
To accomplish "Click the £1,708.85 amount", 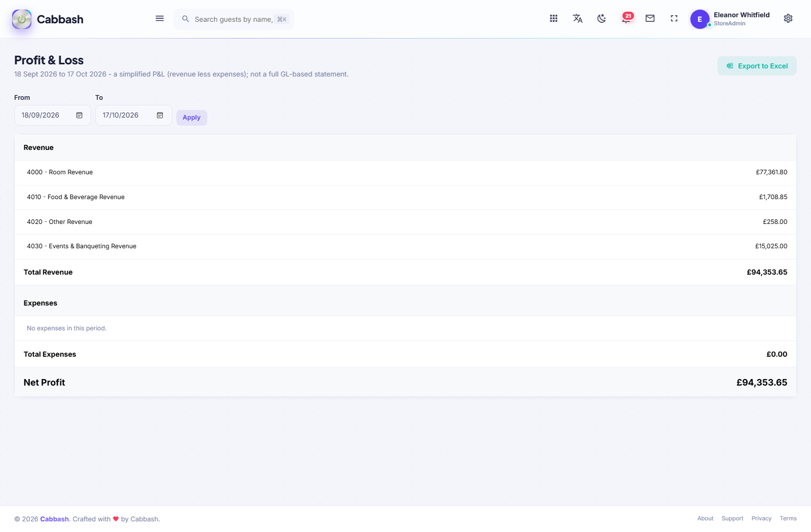I will pos(773,197).
